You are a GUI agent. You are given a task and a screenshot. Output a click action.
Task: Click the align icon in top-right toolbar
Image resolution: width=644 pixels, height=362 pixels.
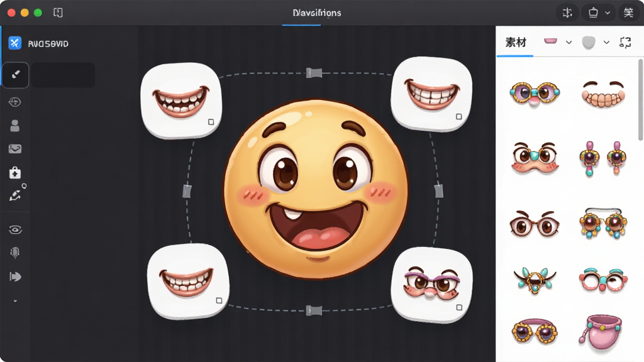567,13
